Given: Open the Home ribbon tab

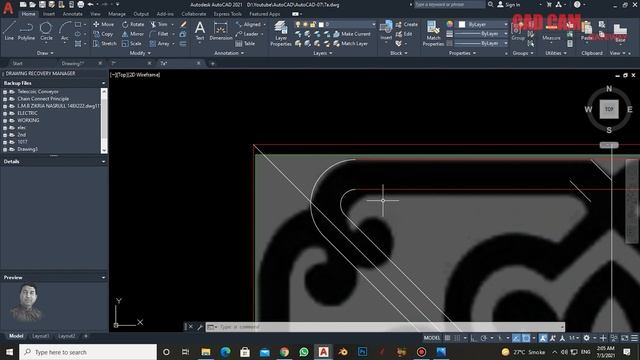Looking at the screenshot, I should 28,14.
